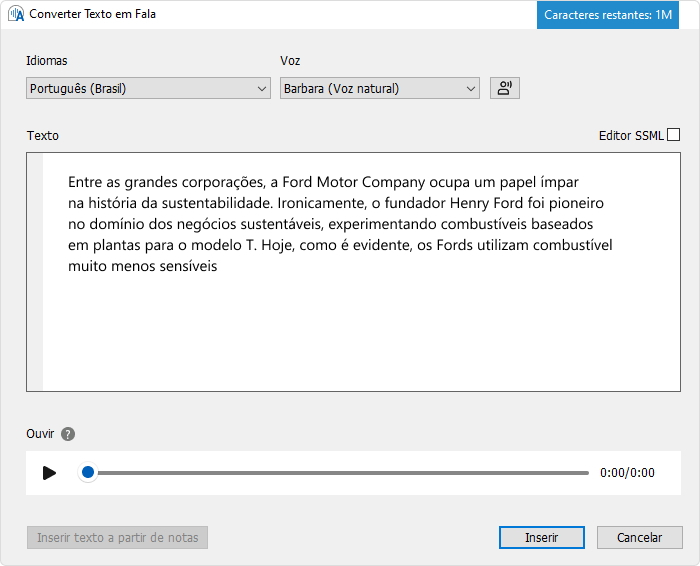The image size is (700, 566).
Task: Click the Texto label
Action: click(x=43, y=135)
